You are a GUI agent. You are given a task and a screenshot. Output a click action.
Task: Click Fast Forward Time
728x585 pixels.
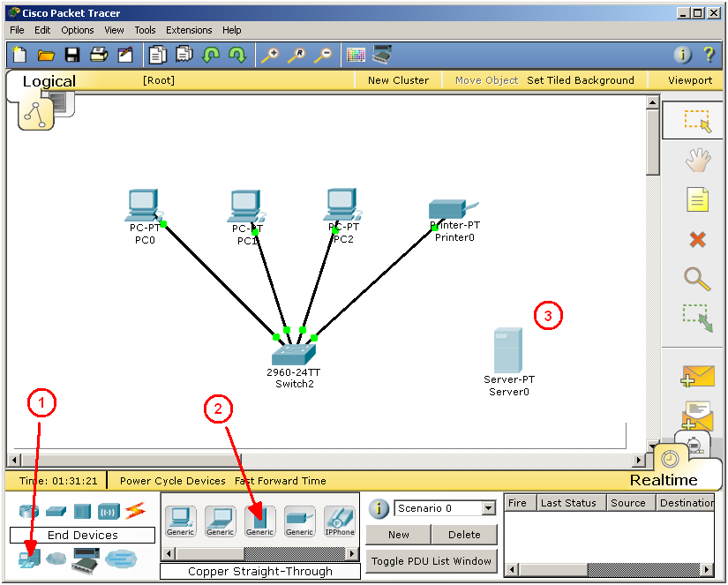pyautogui.click(x=281, y=481)
